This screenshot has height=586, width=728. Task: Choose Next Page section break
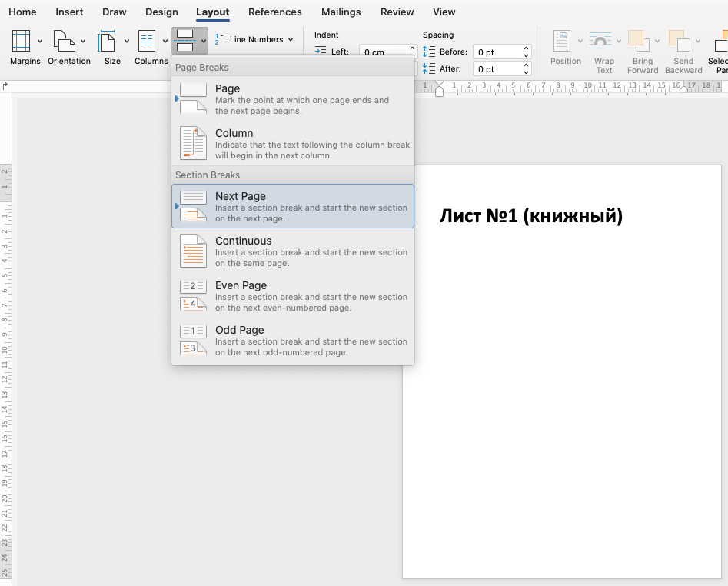click(293, 206)
